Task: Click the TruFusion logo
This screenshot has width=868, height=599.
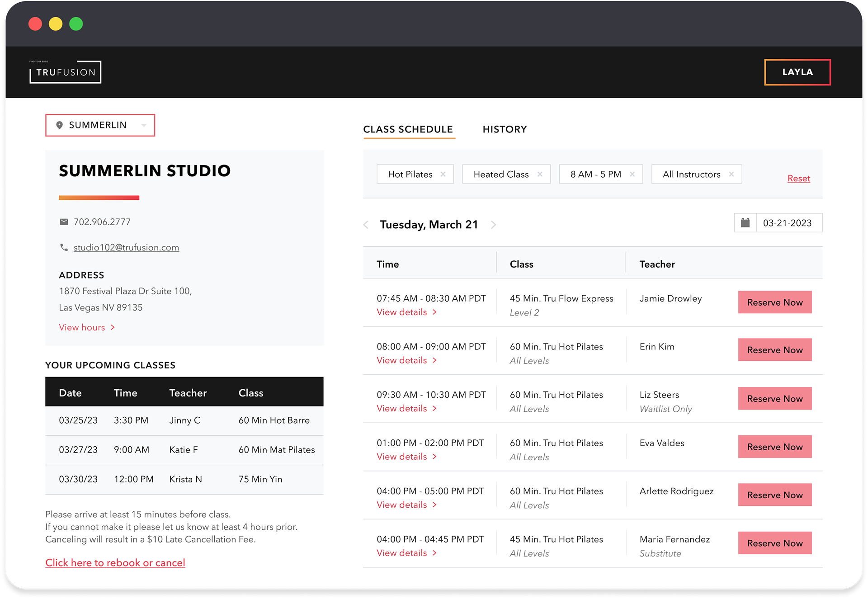Action: pos(66,72)
